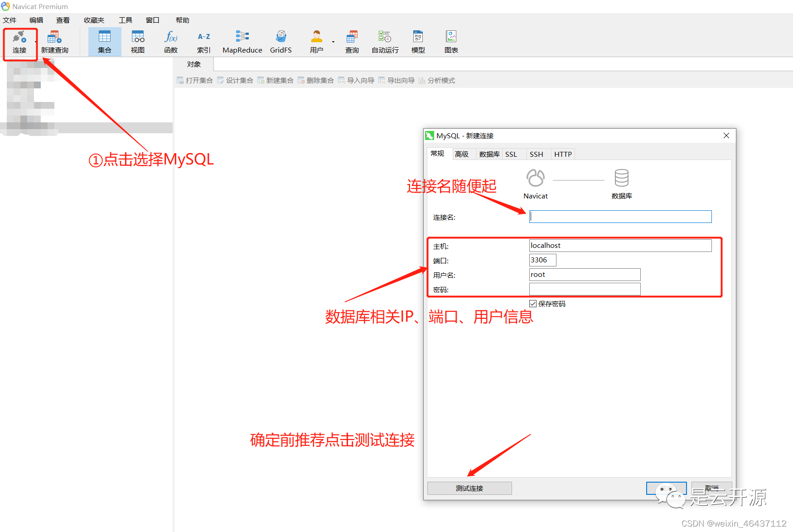Click the Navicat icon in dialog
The width and height of the screenshot is (793, 532).
536,178
